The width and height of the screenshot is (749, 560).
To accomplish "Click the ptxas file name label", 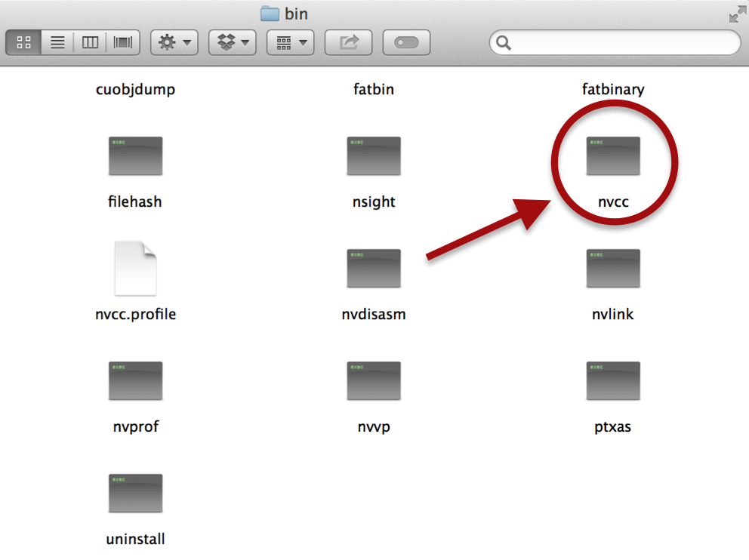I will coord(613,427).
